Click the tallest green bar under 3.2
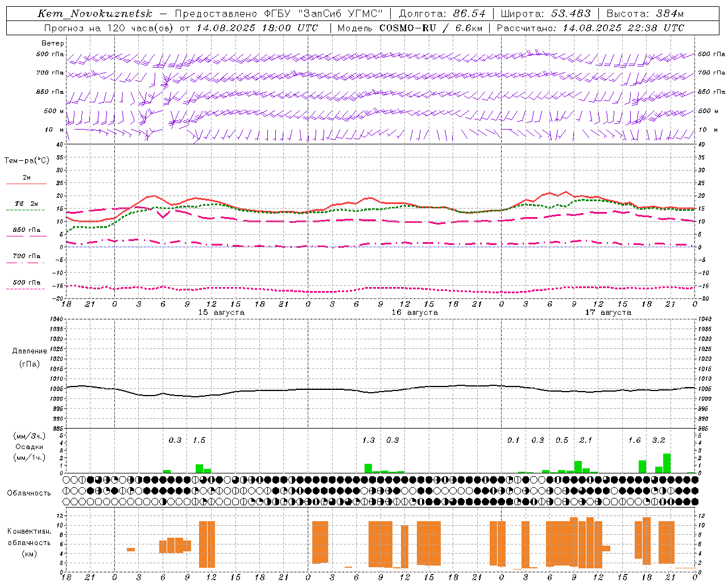 coord(667,463)
